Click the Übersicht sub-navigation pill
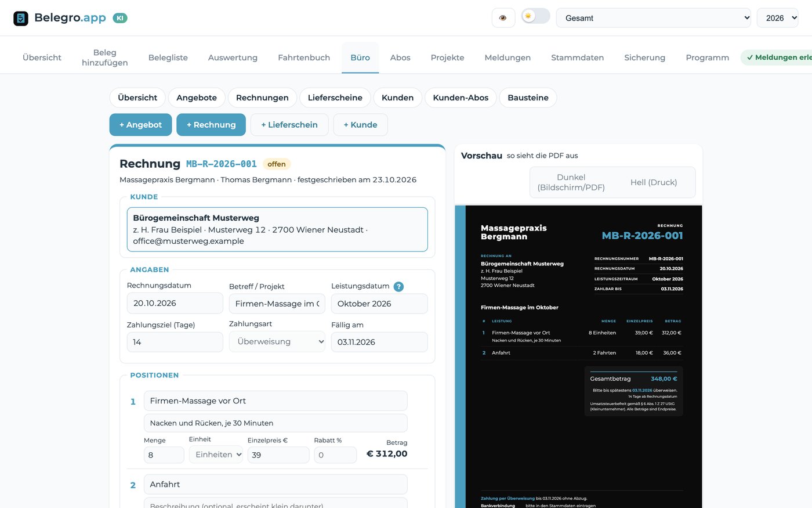 tap(137, 98)
